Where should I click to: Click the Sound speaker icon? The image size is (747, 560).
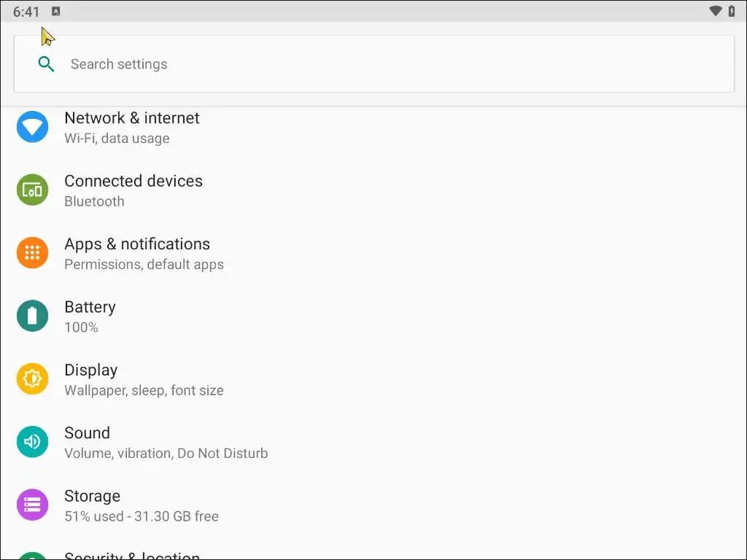click(x=33, y=442)
